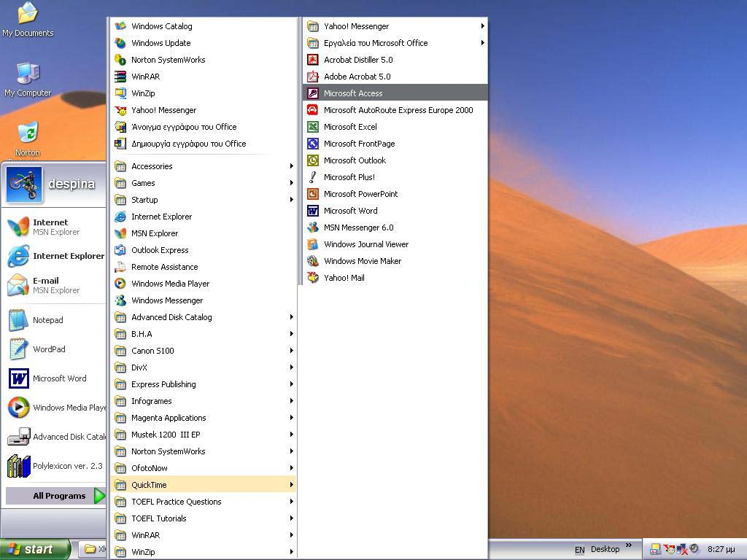Open Microsoft Access from the submenu

click(x=395, y=93)
